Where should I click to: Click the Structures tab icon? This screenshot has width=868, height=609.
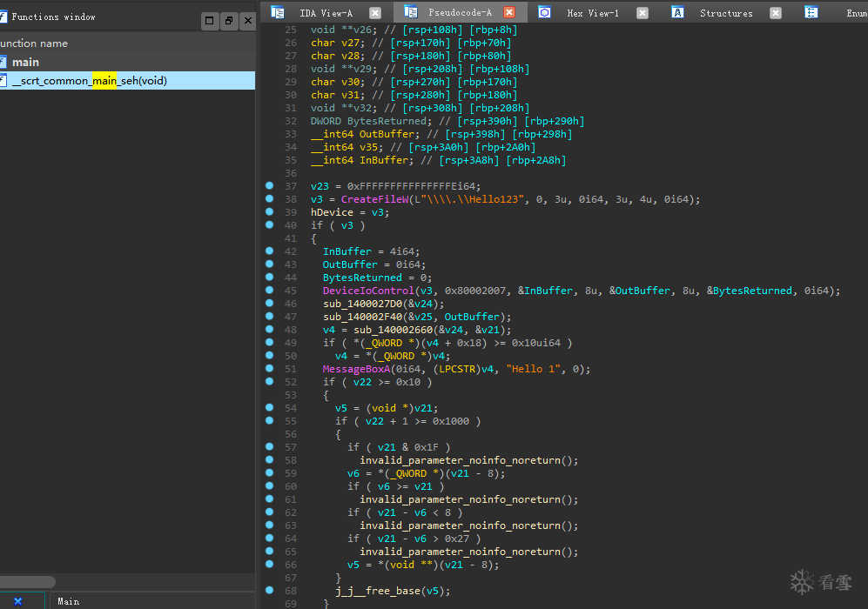pos(679,12)
